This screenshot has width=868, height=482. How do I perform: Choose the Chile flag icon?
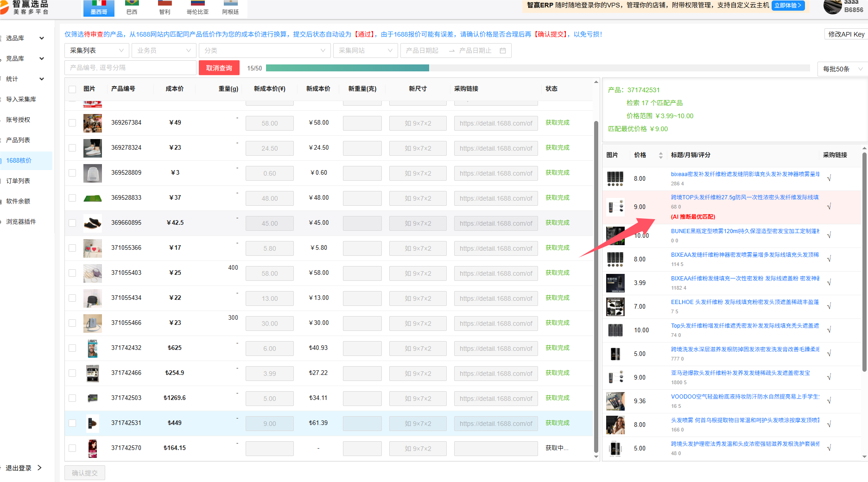coord(165,3)
